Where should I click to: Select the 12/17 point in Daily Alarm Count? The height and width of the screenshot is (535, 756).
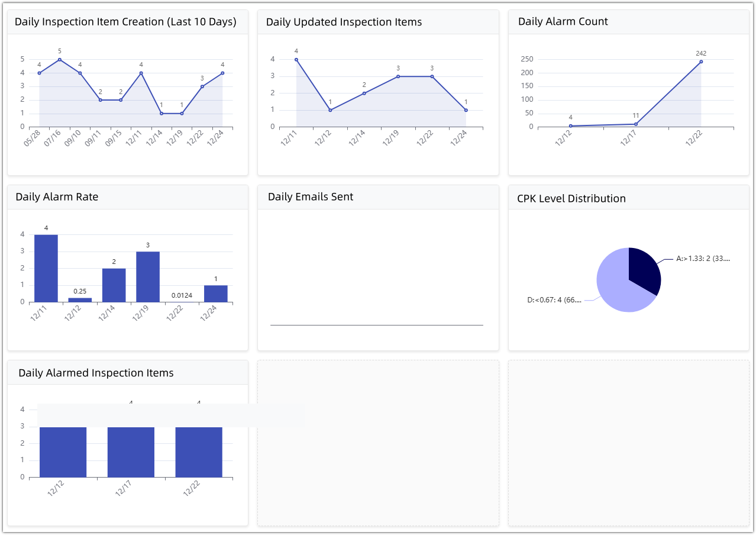636,124
